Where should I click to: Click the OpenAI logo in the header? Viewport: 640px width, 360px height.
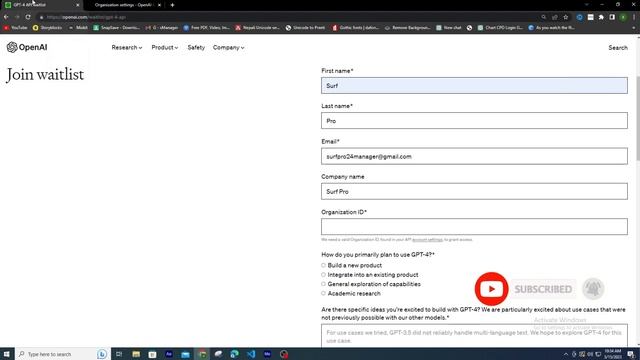point(27,47)
